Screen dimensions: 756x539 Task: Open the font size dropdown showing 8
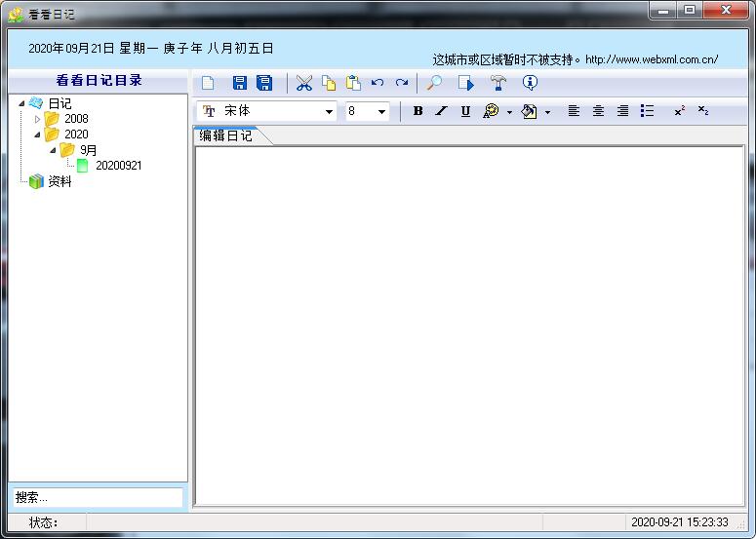[x=381, y=112]
